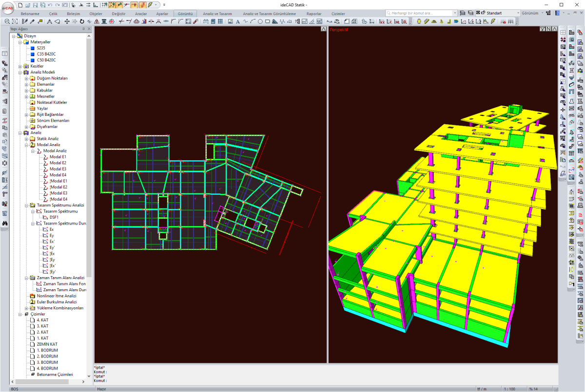Click the Pan (four-arrow move) icon

pyautogui.click(x=67, y=21)
